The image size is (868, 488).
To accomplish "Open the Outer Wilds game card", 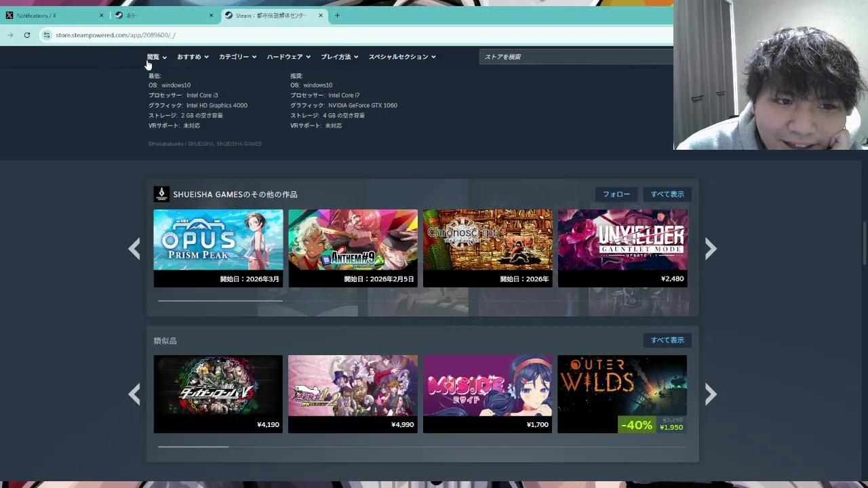I will (623, 394).
